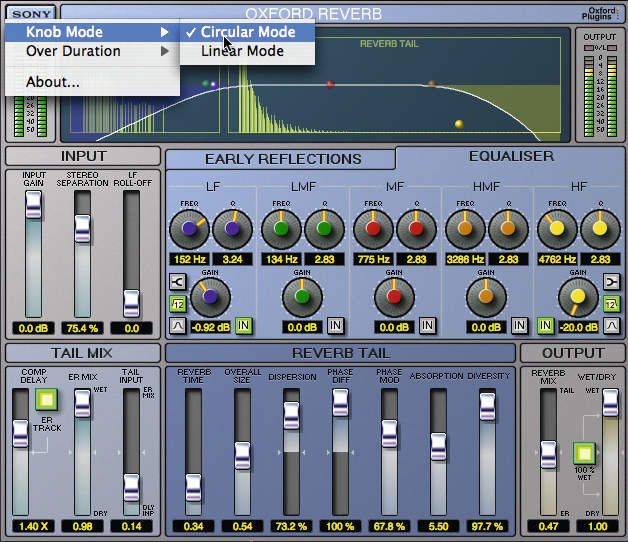Toggle the MF band IN button
Viewport: 628px width, 542px height.
(x=427, y=326)
